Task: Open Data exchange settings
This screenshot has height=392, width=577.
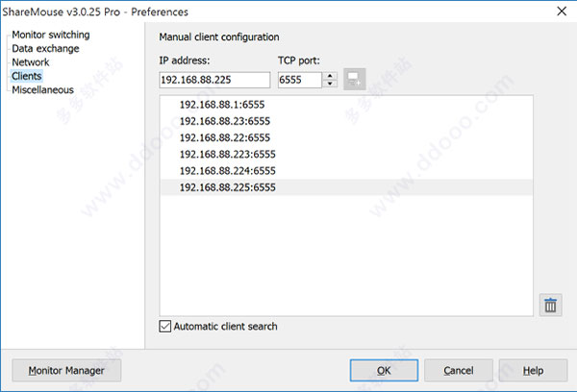Action: click(45, 49)
